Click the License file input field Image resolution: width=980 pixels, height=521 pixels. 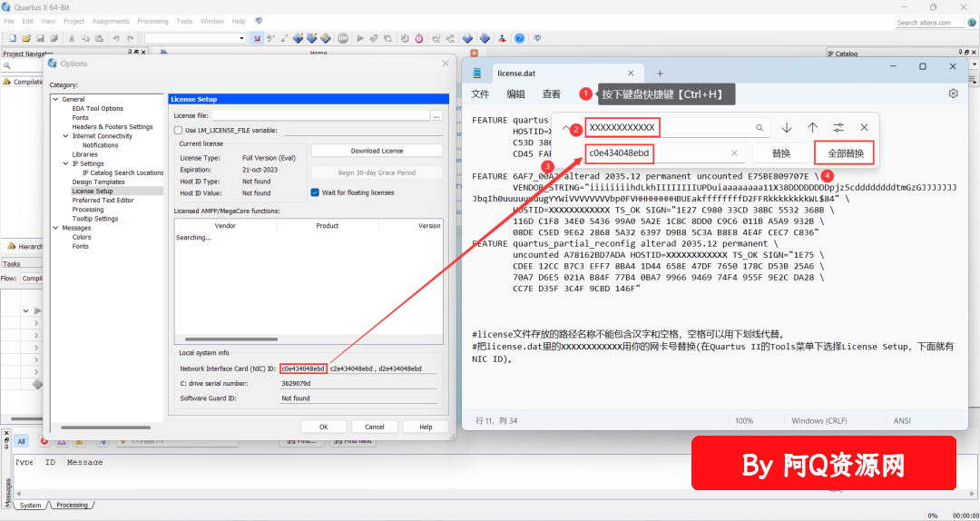tap(320, 115)
